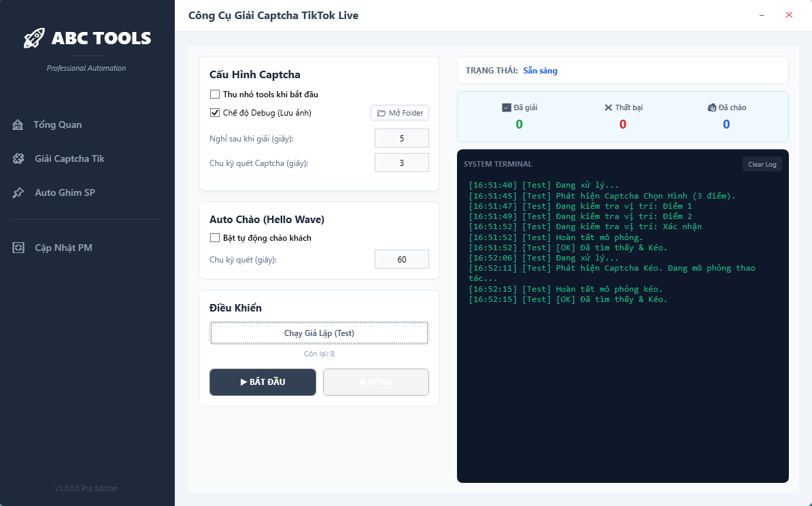Click the Giải Captcha Tik puzzle icon
Screen dimensions: 812x506
pyautogui.click(x=18, y=158)
